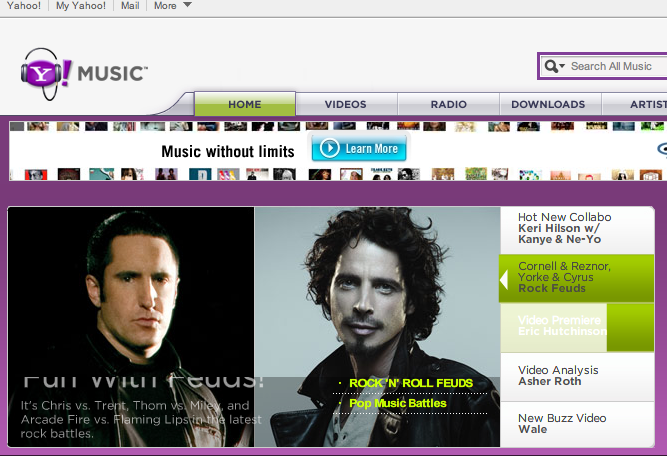Open the DOWNLOADS tab

coord(548,104)
